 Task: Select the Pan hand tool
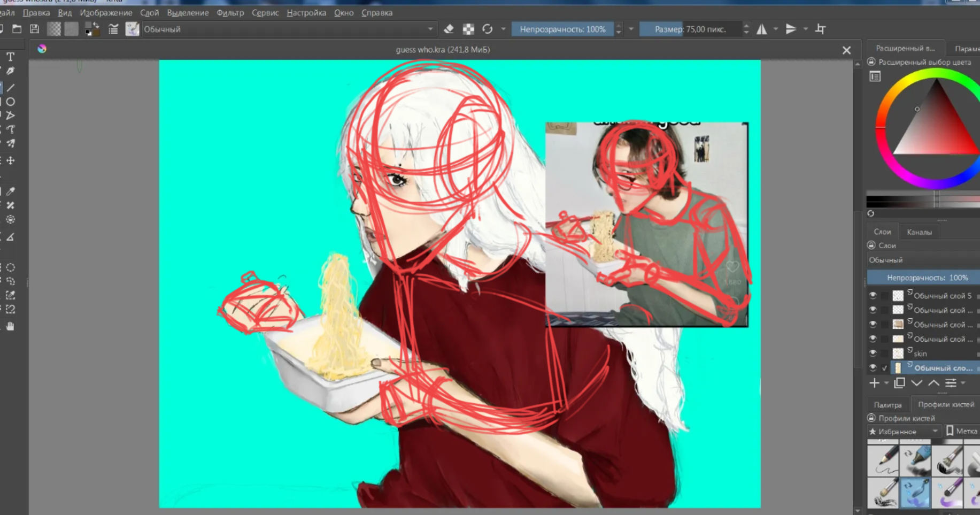pyautogui.click(x=10, y=326)
